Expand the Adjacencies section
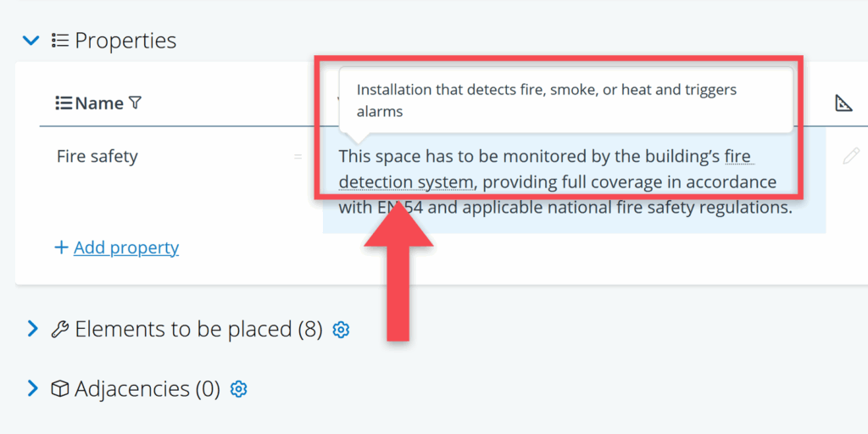Screen dimensions: 868x434 (x=32, y=388)
